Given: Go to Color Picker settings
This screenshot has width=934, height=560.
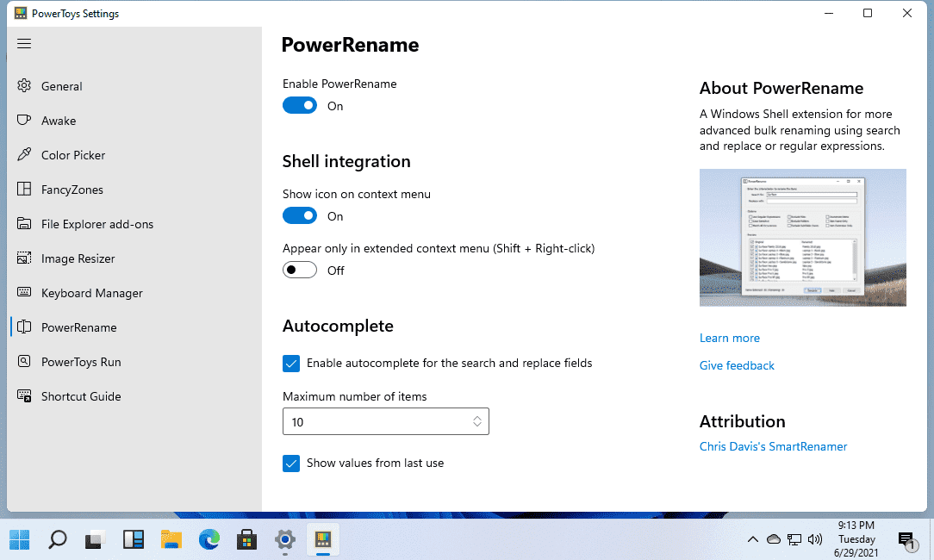Looking at the screenshot, I should (72, 155).
